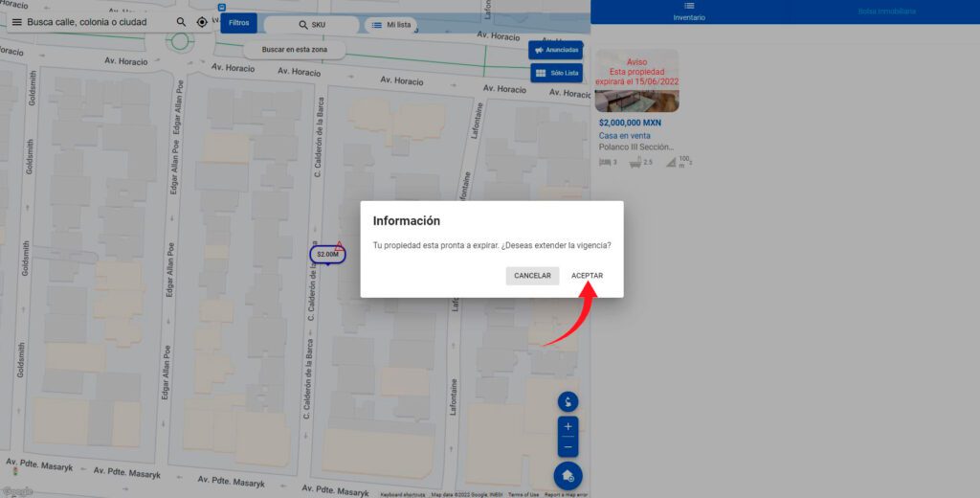Click the blue transit stop icon on the map
980x498 pixels.
point(222,7)
